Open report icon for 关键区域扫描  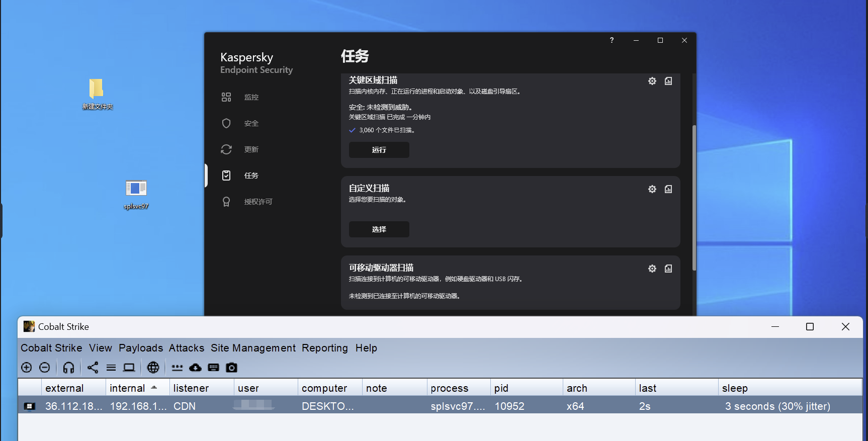pyautogui.click(x=668, y=81)
